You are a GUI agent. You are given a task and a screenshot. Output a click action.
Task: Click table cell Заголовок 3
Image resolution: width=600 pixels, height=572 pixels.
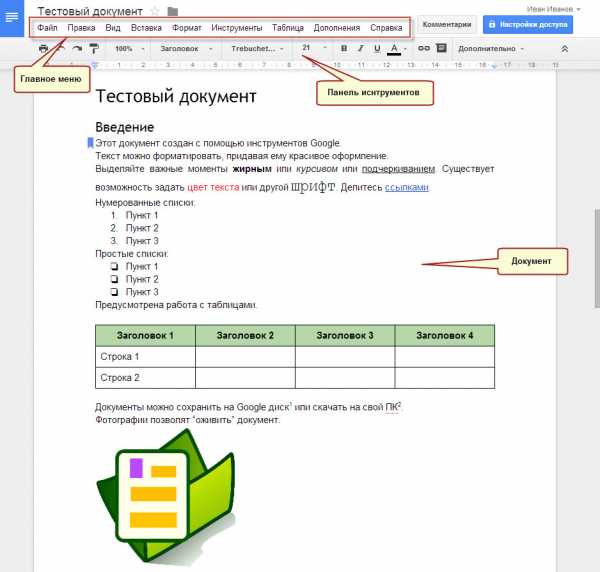(345, 336)
